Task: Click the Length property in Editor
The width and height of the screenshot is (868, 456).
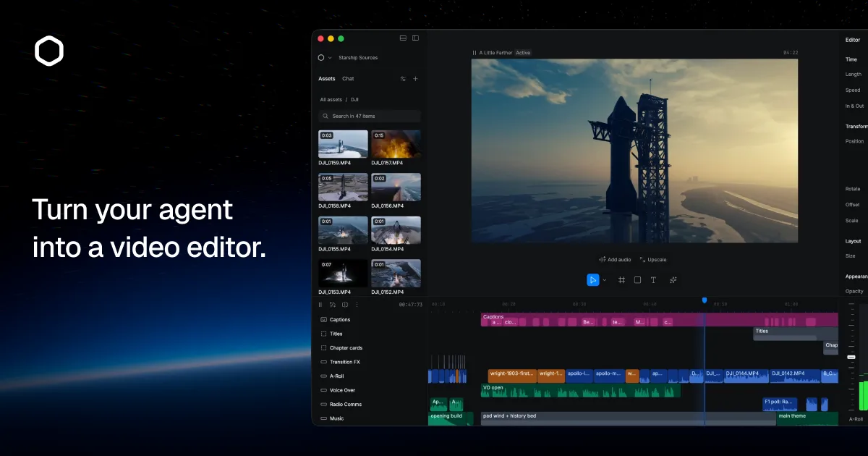Action: 854,75
